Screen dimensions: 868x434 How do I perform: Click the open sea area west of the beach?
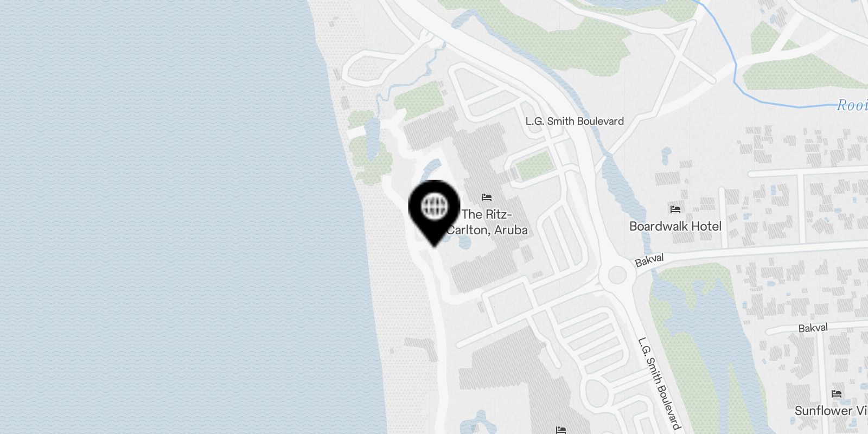[163, 217]
